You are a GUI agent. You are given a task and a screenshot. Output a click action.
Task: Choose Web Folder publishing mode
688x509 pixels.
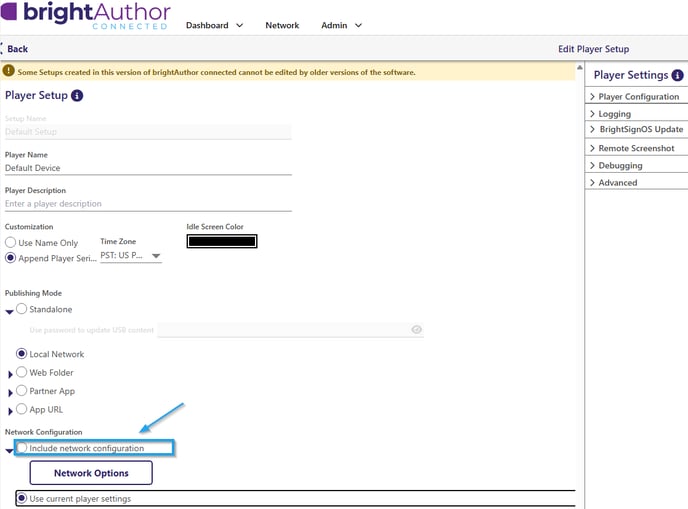[x=22, y=372]
